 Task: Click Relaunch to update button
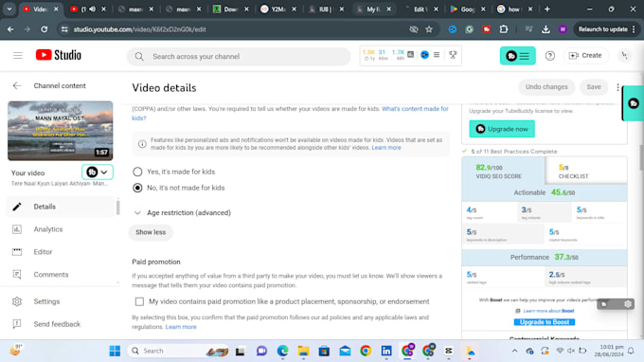(x=603, y=29)
